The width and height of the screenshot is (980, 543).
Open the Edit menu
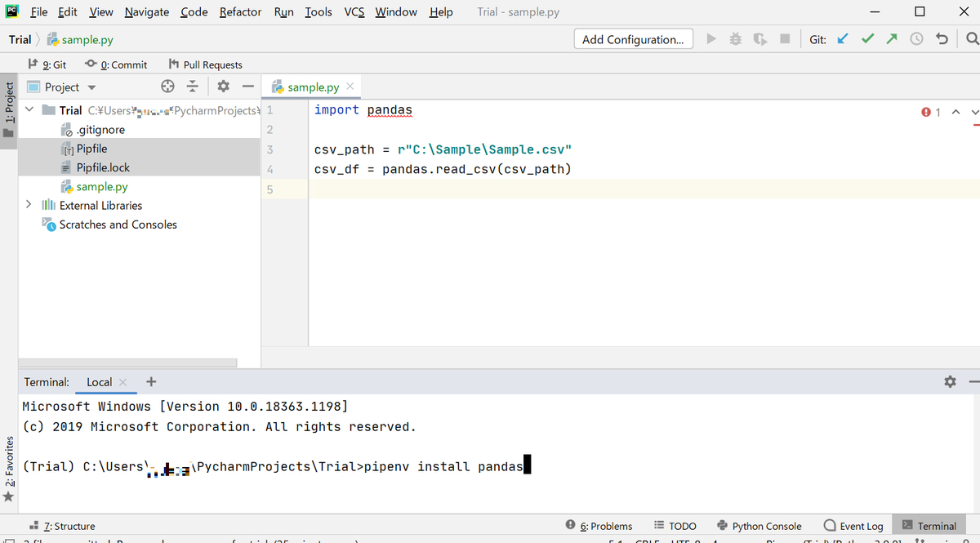[x=68, y=12]
